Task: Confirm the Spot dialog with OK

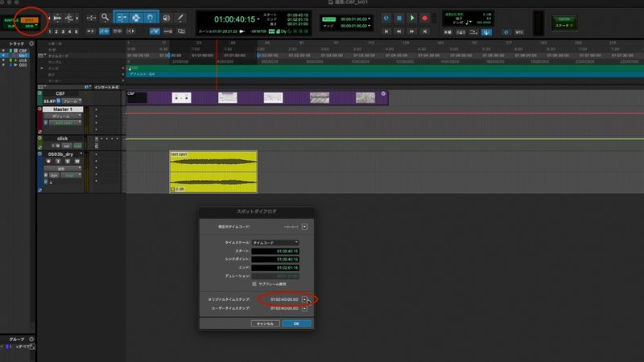Action: point(296,323)
